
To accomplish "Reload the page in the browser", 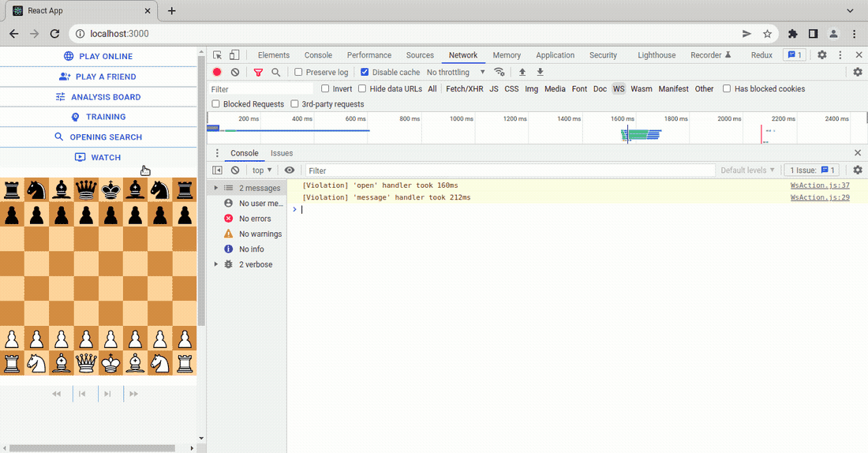I will point(54,34).
